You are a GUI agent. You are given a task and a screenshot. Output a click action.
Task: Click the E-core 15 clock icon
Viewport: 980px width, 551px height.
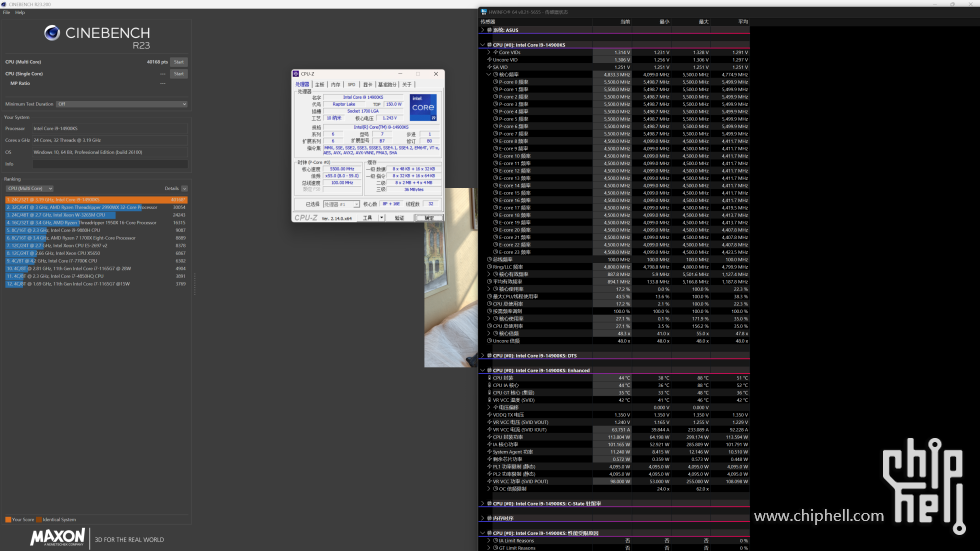coord(496,193)
